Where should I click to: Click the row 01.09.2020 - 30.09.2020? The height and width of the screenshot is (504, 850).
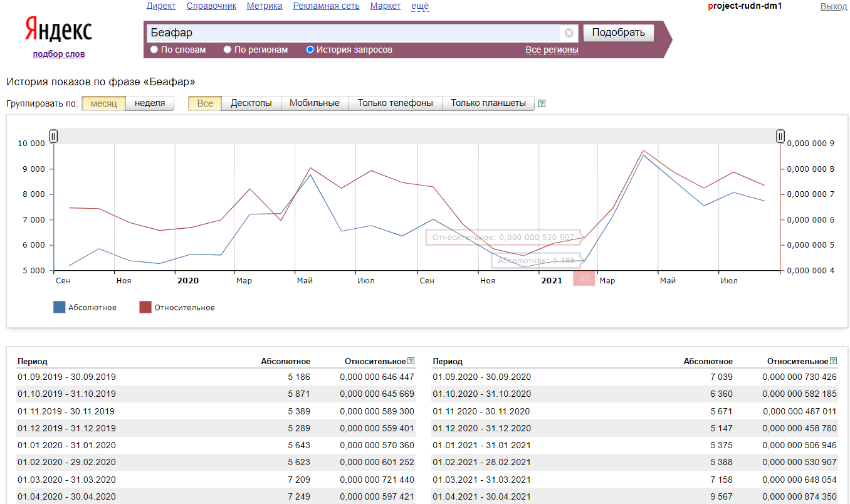pos(635,377)
